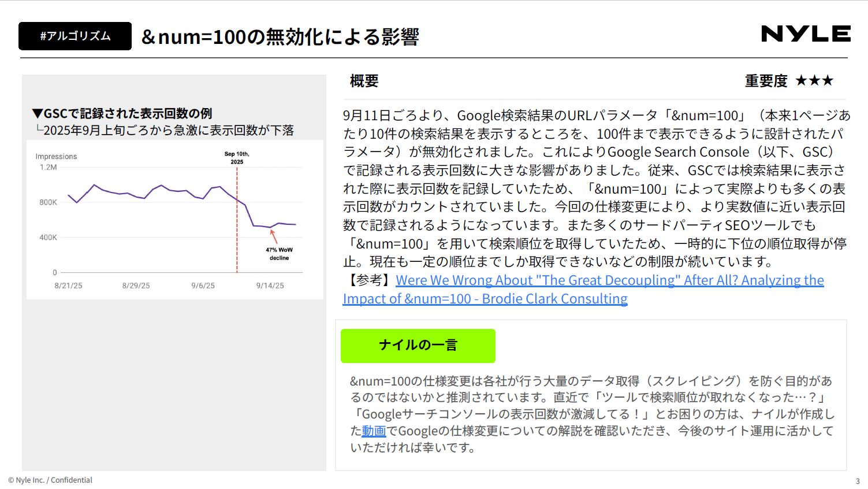The width and height of the screenshot is (868, 489).
Task: Click the red arrow pointing at the decline
Action: (274, 236)
